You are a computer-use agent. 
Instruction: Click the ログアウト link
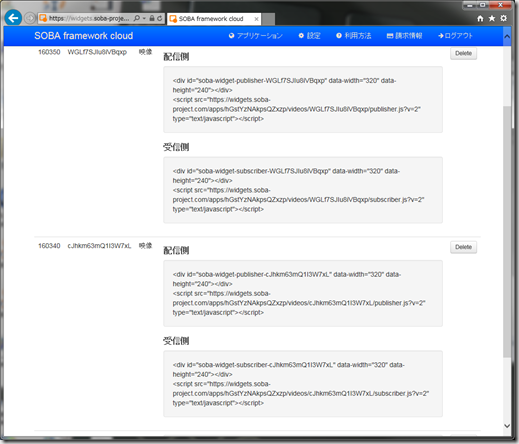[455, 36]
